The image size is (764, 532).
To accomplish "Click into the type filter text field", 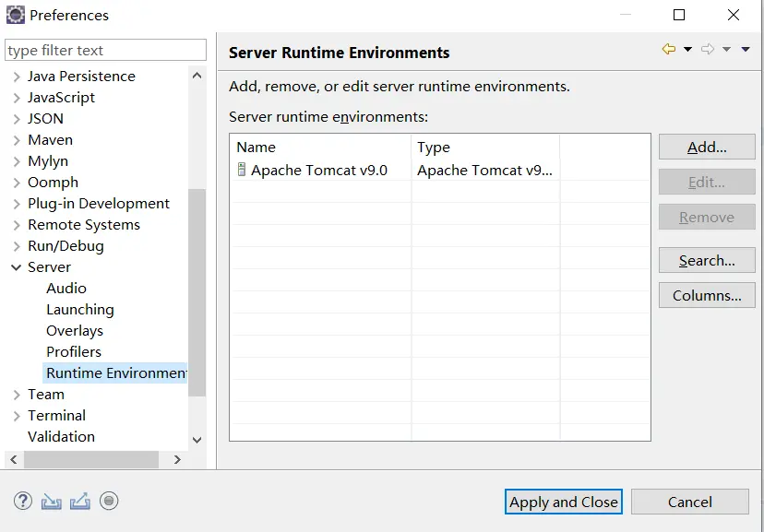I will tap(106, 51).
